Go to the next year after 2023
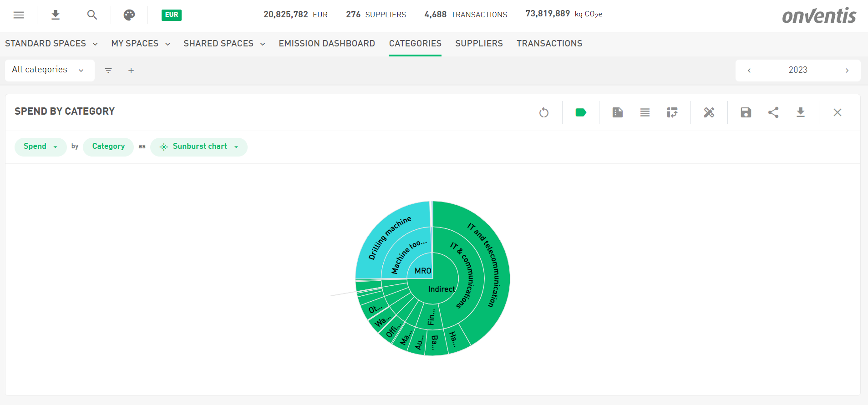Image resolution: width=868 pixels, height=405 pixels. [847, 71]
